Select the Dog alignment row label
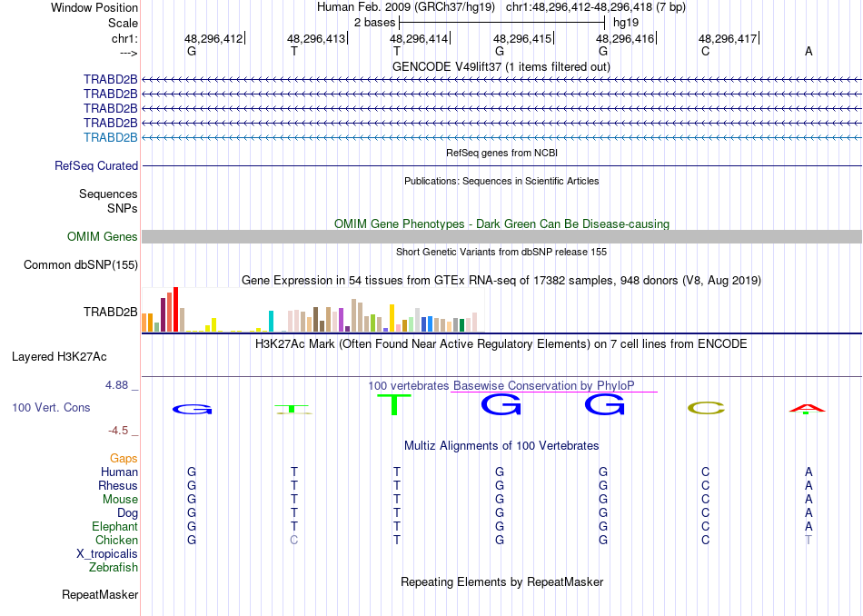 pos(127,513)
